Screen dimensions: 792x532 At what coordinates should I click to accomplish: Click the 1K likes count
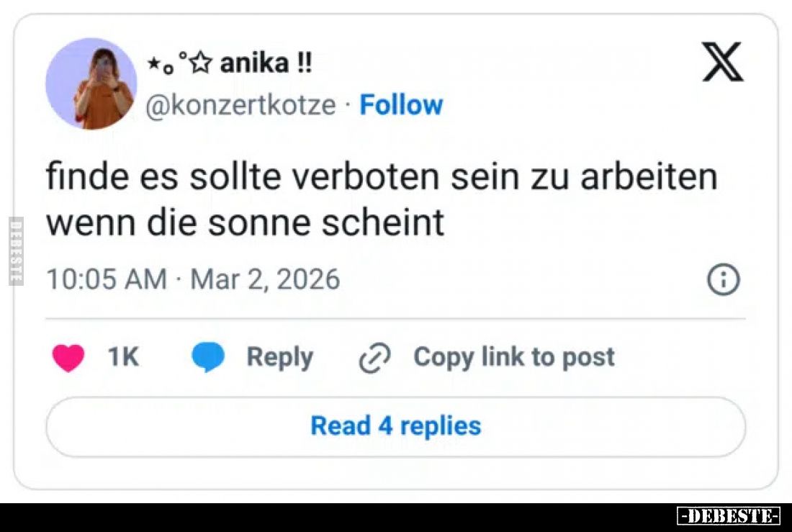coord(122,357)
